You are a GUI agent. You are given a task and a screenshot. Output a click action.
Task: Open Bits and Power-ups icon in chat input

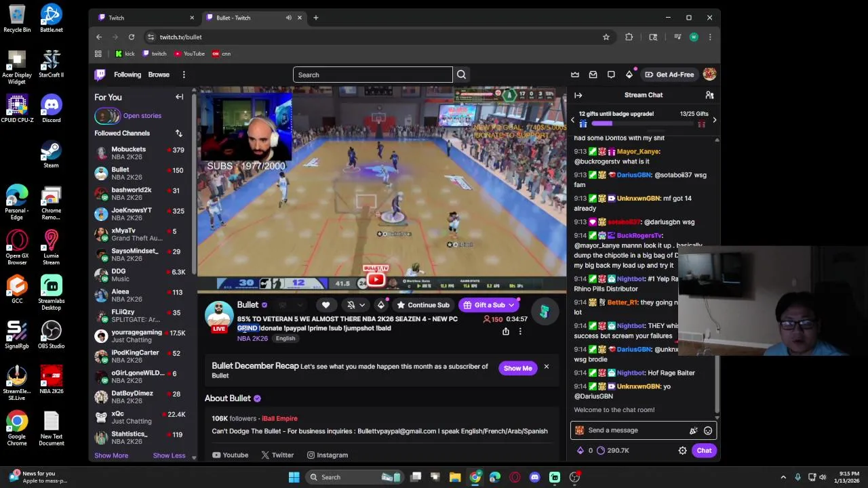click(x=693, y=430)
